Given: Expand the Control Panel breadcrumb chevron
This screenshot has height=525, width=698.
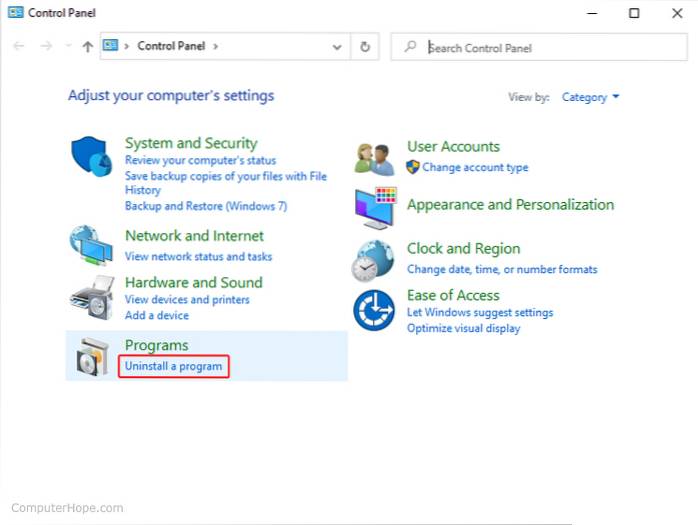Looking at the screenshot, I should (215, 46).
